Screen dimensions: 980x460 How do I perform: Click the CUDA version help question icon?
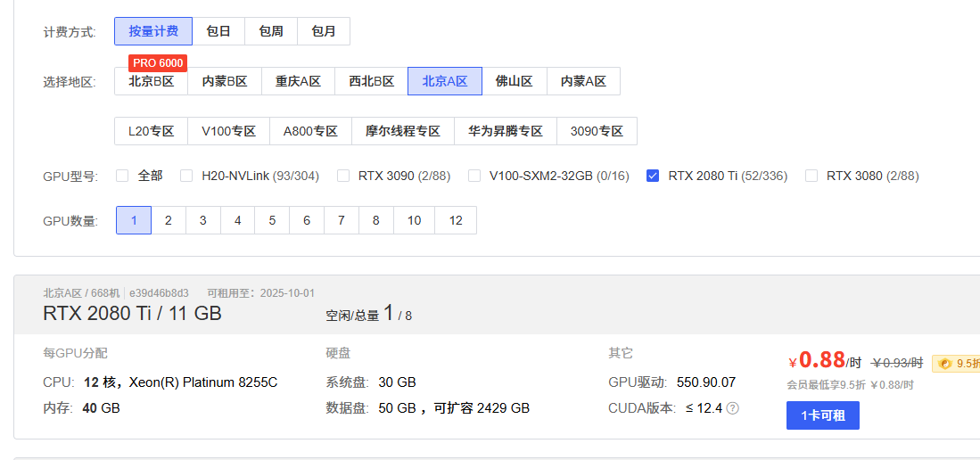tap(733, 409)
